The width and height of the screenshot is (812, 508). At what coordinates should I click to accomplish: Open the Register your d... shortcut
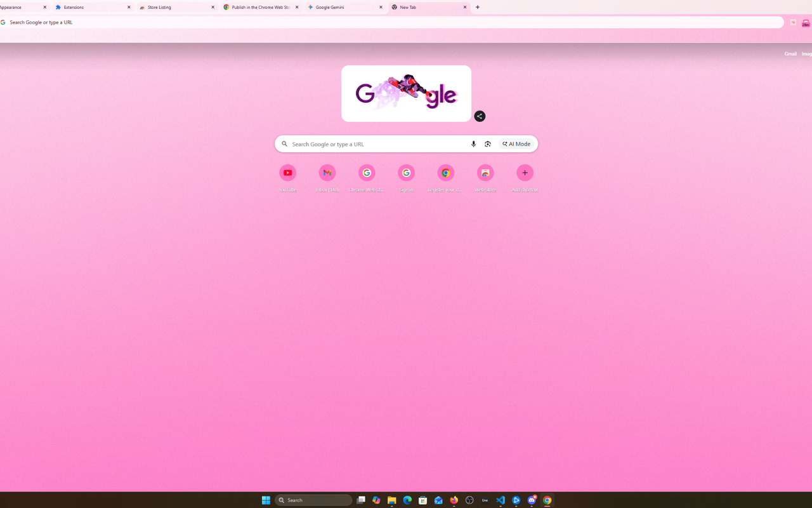(x=445, y=172)
